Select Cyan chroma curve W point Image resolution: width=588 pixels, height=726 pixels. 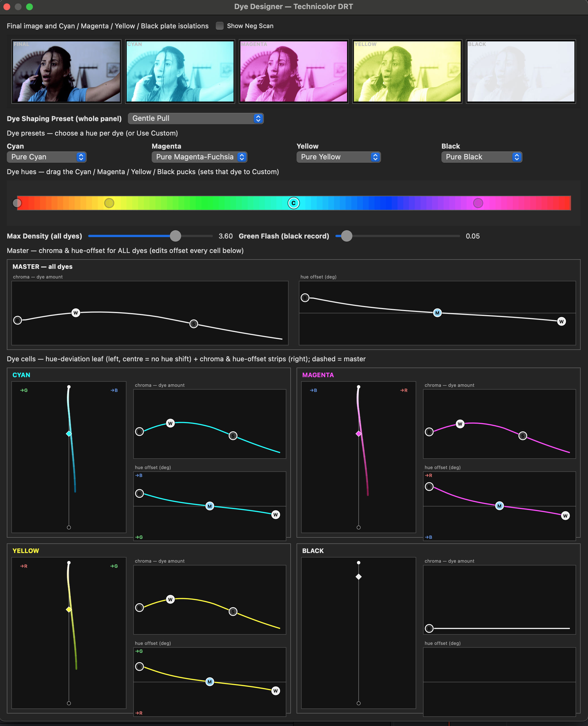[170, 423]
